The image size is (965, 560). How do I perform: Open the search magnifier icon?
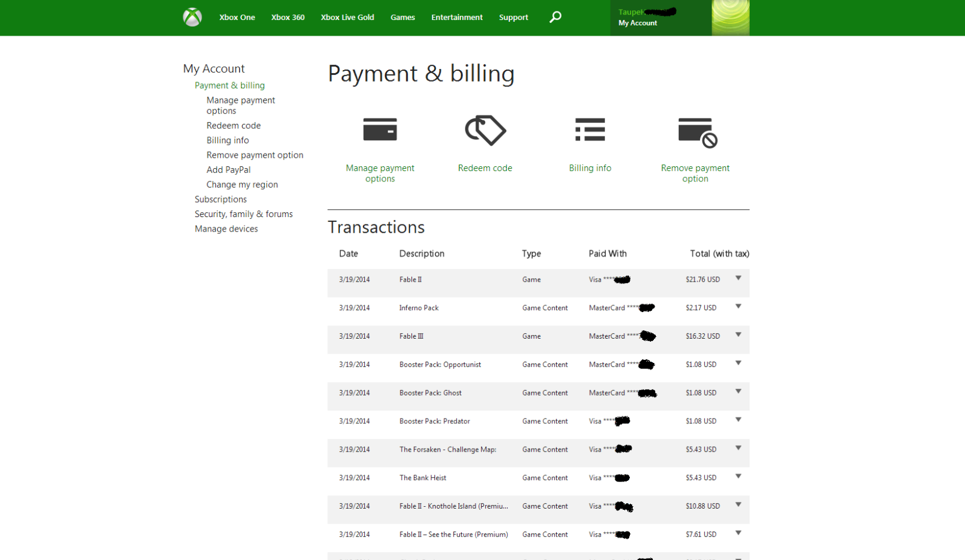click(555, 17)
